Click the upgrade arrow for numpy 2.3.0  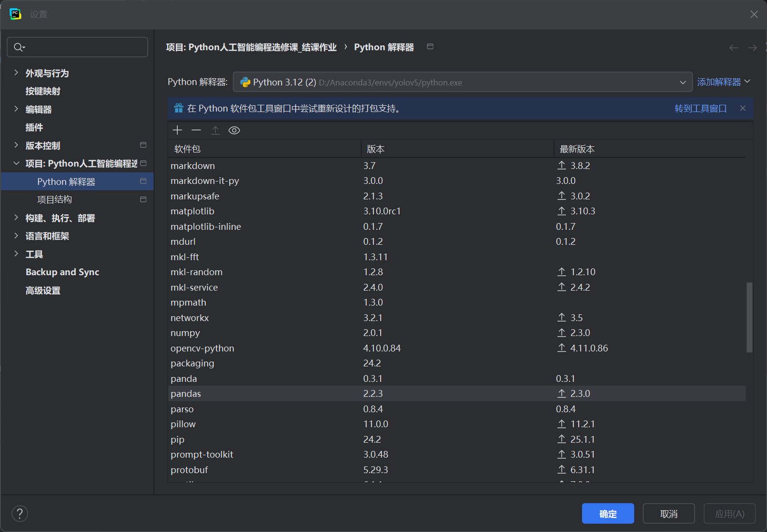562,333
